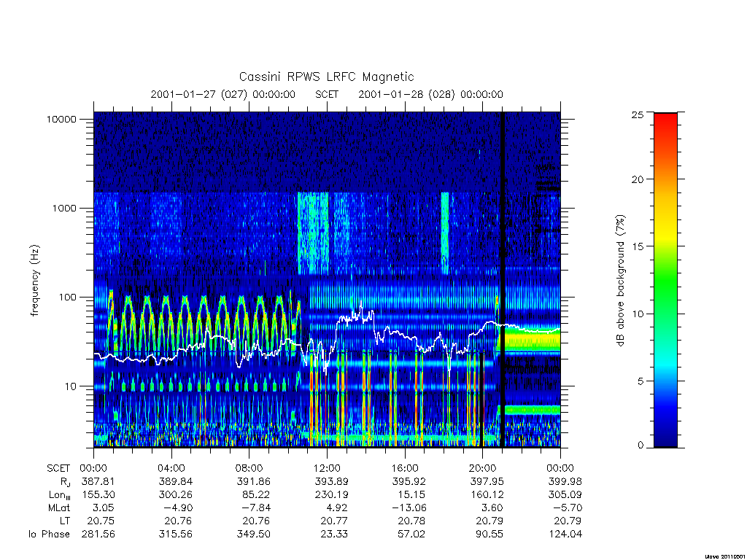The image size is (747, 560).
Task: Click the cyan burst band near 11:00 at 1000 Hz
Action: coord(313,233)
